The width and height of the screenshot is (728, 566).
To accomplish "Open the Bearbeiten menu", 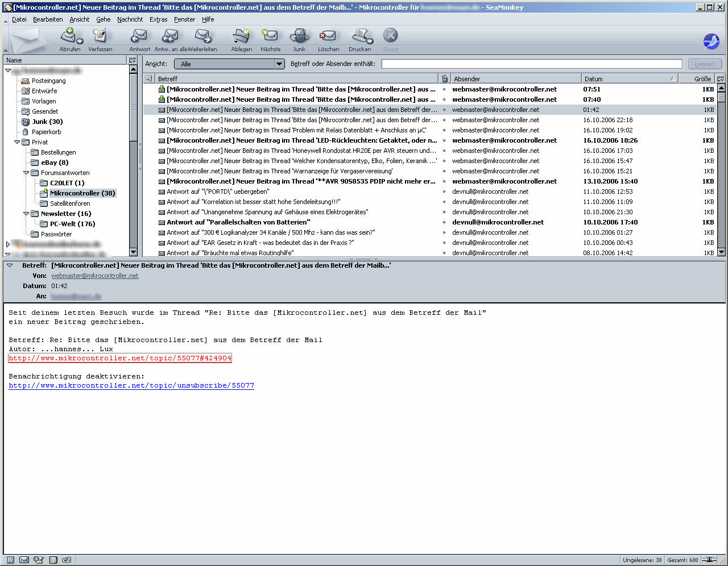I will [x=48, y=19].
